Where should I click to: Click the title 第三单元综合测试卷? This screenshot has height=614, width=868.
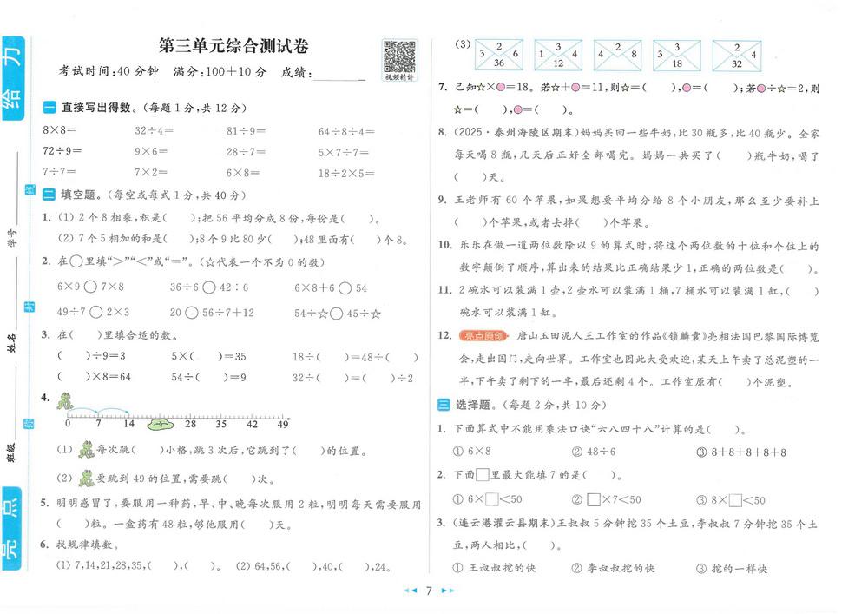pyautogui.click(x=233, y=46)
